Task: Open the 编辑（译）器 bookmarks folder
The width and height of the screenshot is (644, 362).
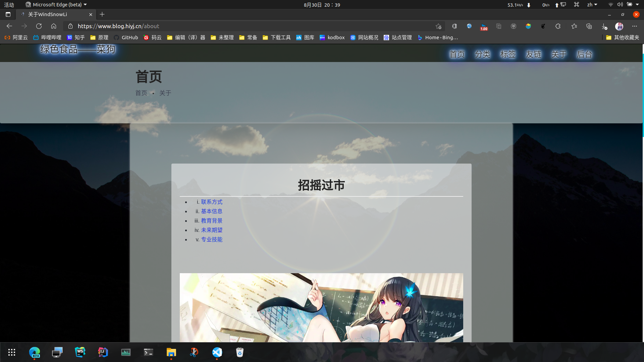Action: [x=186, y=38]
